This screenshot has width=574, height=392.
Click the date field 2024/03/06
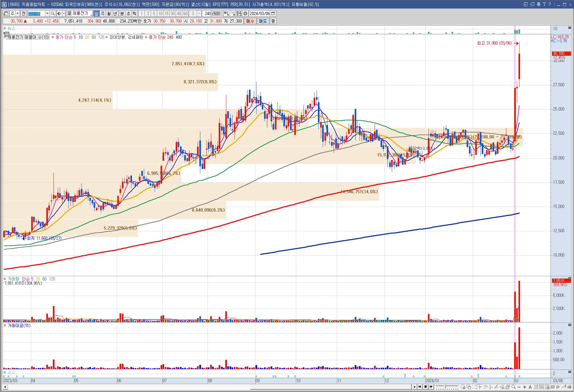pos(259,13)
